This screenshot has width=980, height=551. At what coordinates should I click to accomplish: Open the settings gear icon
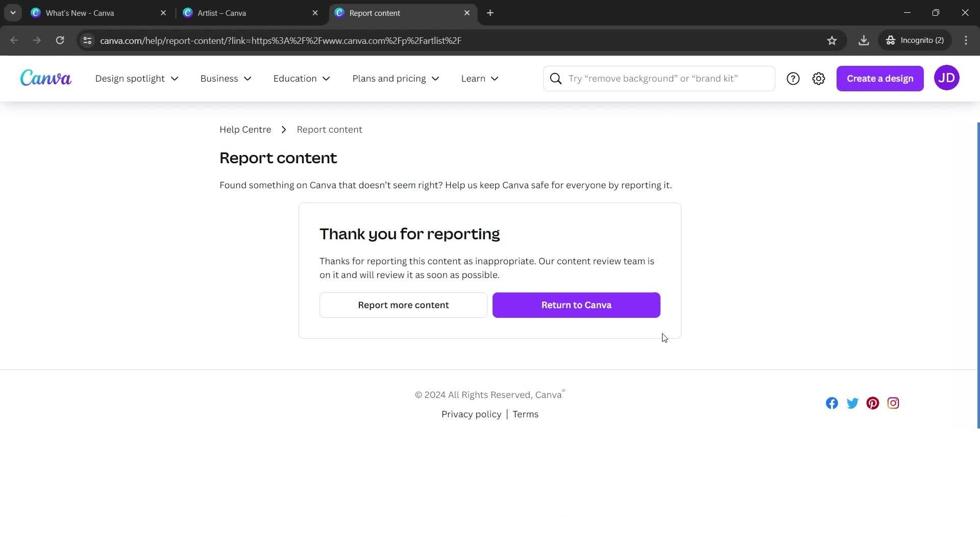point(819,79)
